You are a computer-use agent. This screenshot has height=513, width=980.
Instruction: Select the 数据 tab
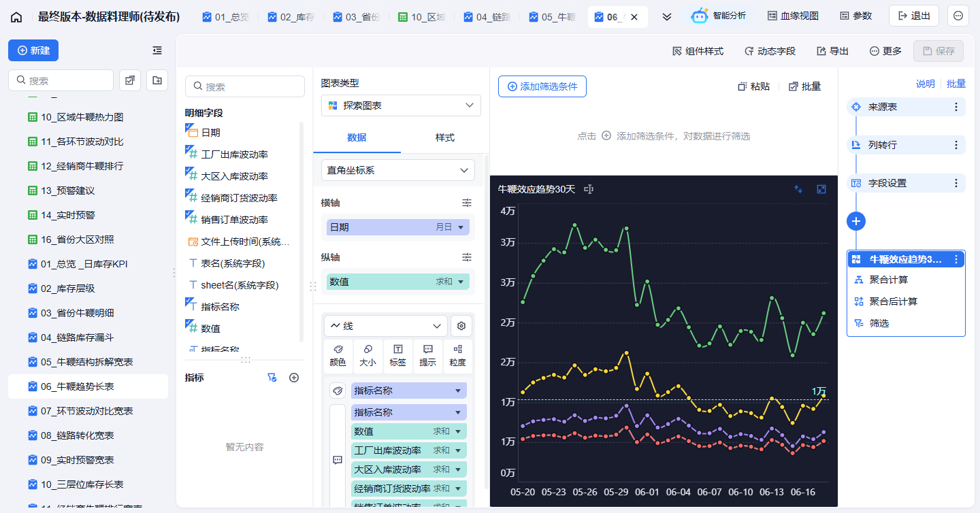(357, 137)
